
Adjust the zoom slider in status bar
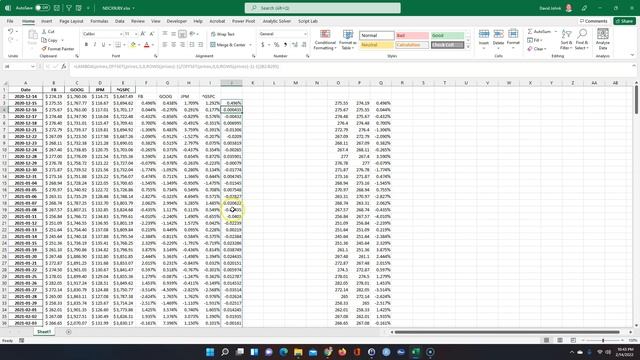tap(603, 340)
